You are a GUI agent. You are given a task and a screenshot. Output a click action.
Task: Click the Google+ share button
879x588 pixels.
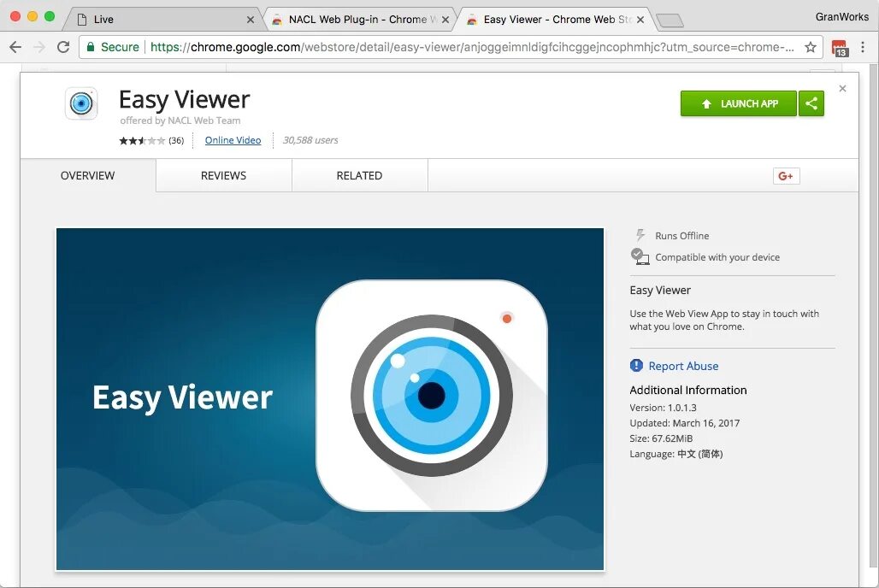coord(786,176)
